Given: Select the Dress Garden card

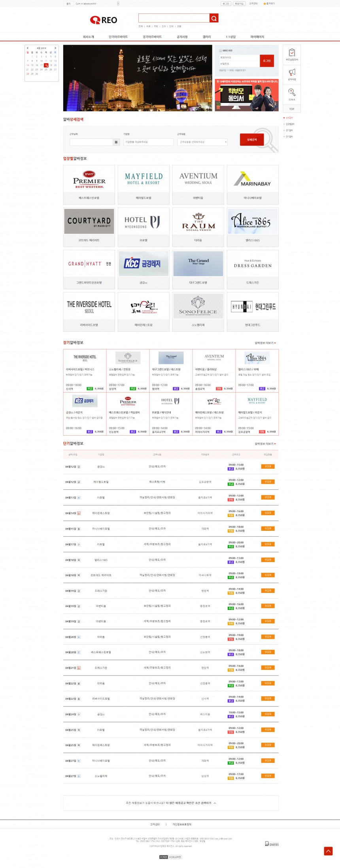Looking at the screenshot, I should pos(253,269).
